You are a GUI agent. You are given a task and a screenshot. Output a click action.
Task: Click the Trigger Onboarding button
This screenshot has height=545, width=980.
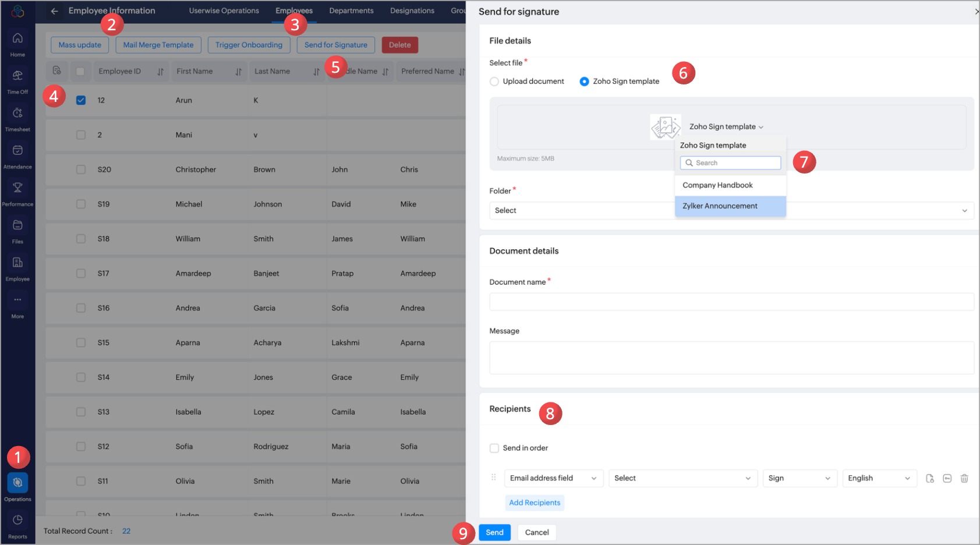coord(249,45)
